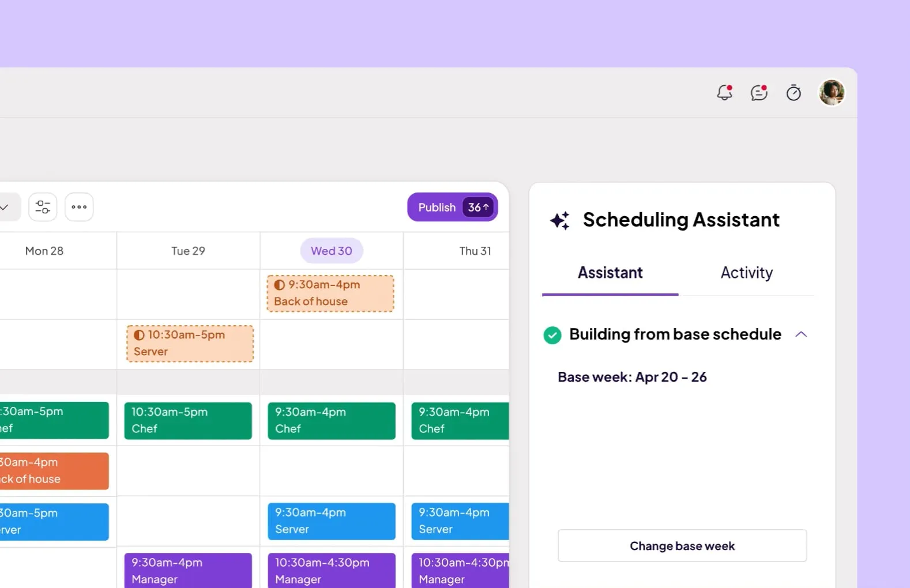Open Thursday's 9:30am-4pm Chef shift
This screenshot has height=588, width=910.
pyautogui.click(x=460, y=421)
